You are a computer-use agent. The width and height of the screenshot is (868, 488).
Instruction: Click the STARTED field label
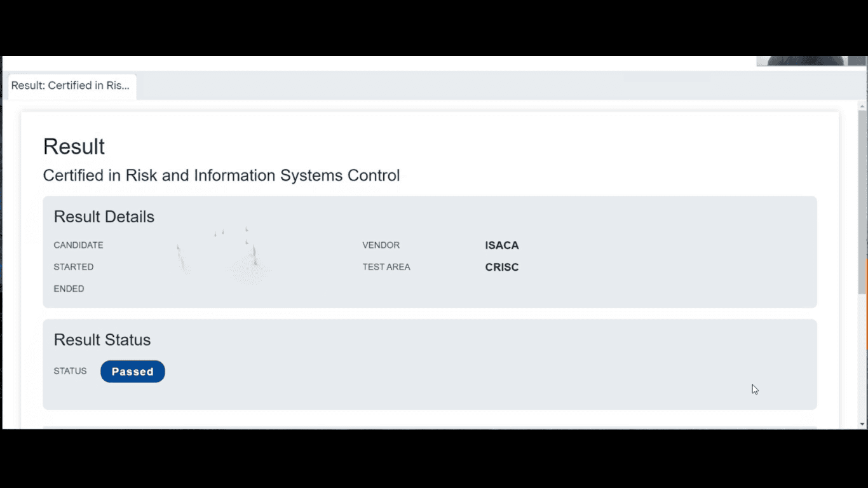point(74,267)
